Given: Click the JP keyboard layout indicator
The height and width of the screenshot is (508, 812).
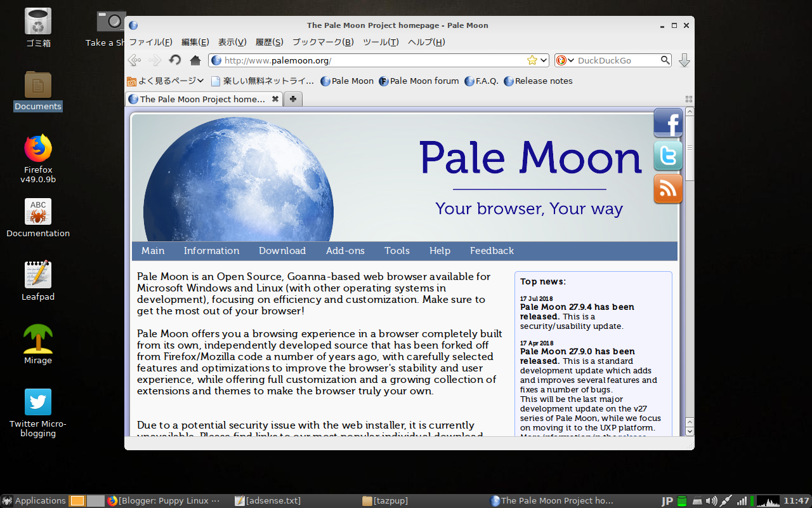Looking at the screenshot, I should (x=667, y=501).
